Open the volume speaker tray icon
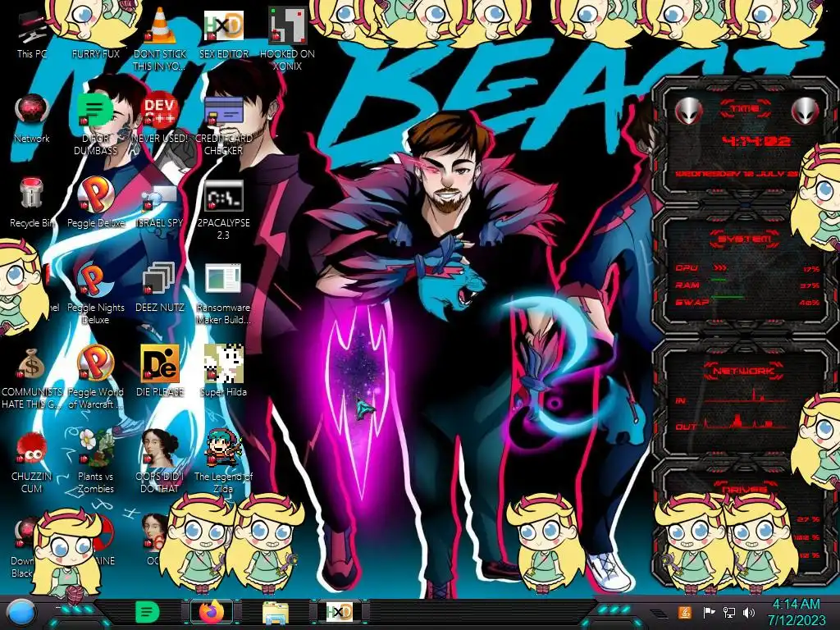Viewport: 840px width, 630px height. click(749, 612)
